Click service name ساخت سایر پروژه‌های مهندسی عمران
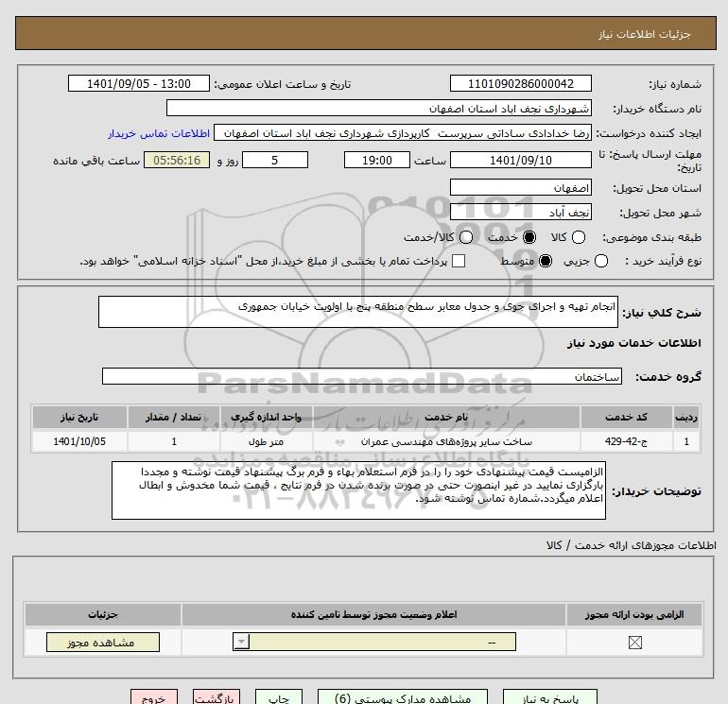Image resolution: width=728 pixels, height=704 pixels. tap(446, 441)
